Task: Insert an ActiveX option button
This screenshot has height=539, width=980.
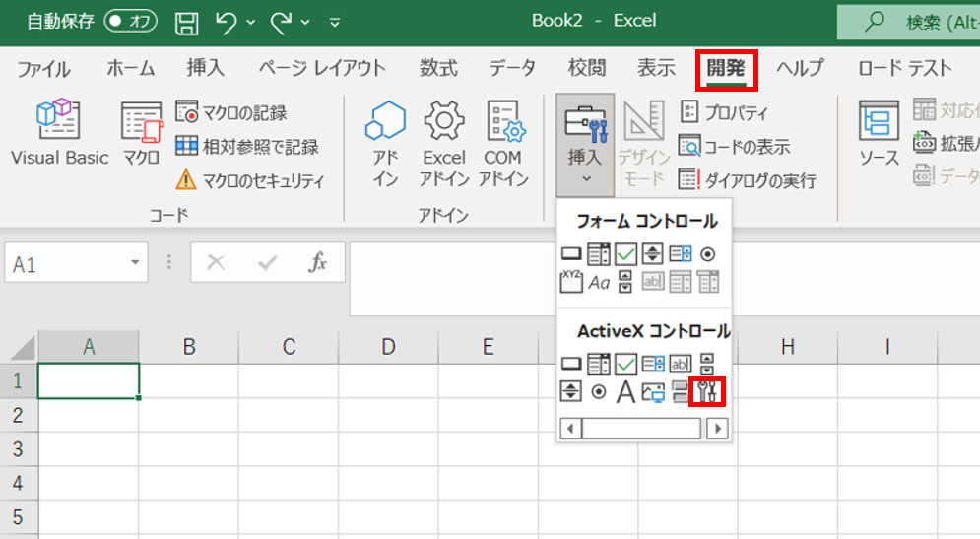Action: (599, 392)
